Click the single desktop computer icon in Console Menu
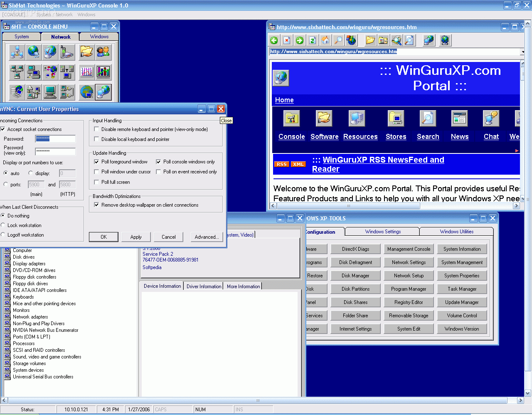Screen dimensions: 532x415 pyautogui.click(x=50, y=92)
